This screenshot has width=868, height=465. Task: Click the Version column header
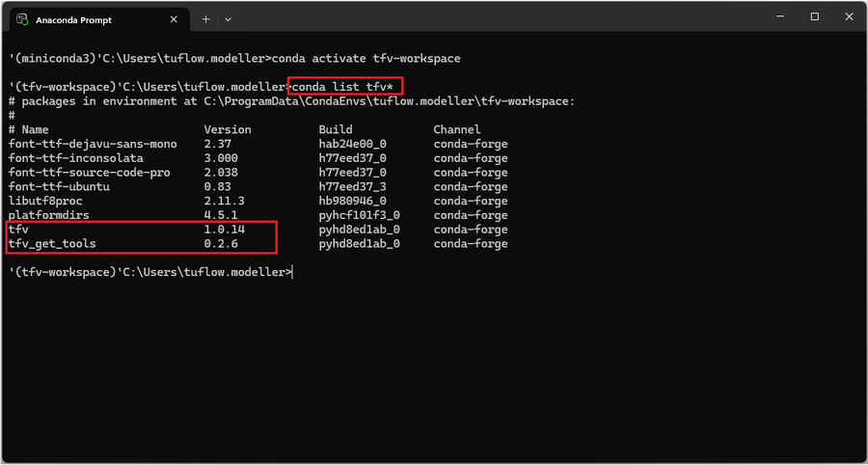click(x=228, y=129)
